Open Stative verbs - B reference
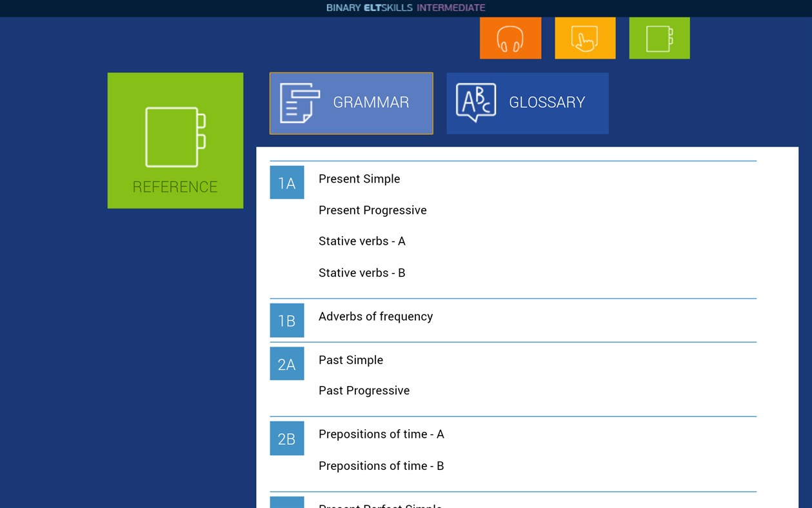The width and height of the screenshot is (812, 508). tap(362, 272)
